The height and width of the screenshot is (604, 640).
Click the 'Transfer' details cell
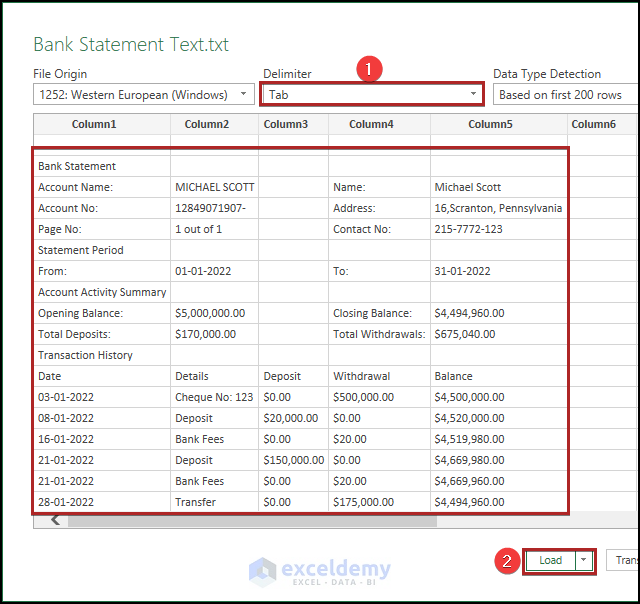(214, 502)
